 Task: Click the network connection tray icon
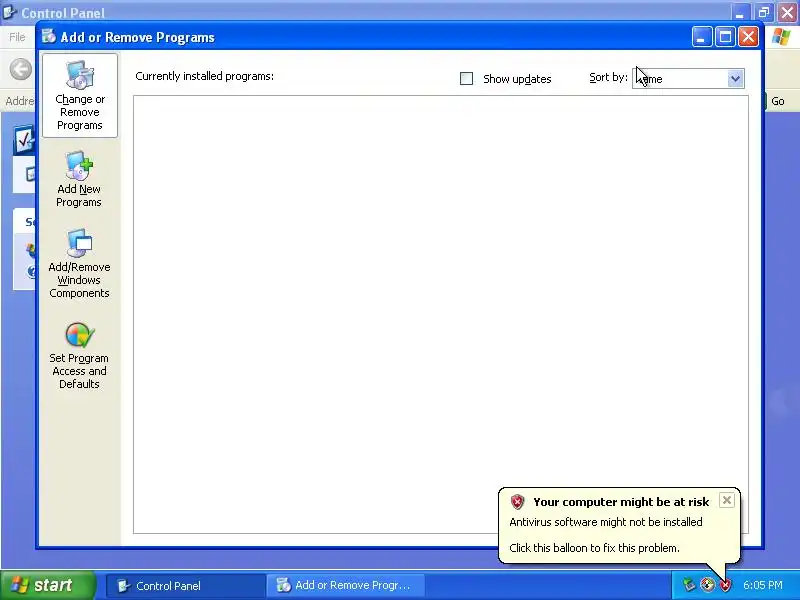coord(689,585)
